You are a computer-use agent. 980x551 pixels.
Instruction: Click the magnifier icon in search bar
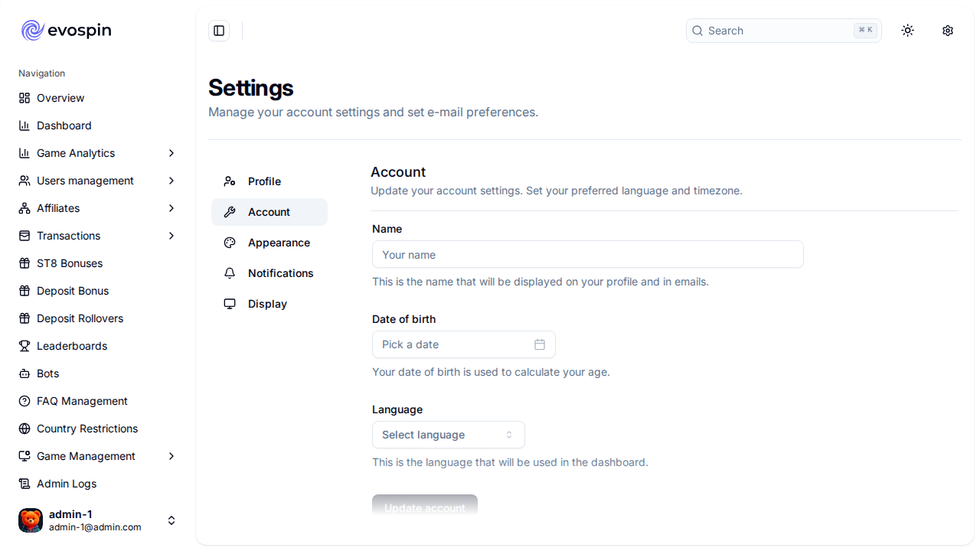697,31
